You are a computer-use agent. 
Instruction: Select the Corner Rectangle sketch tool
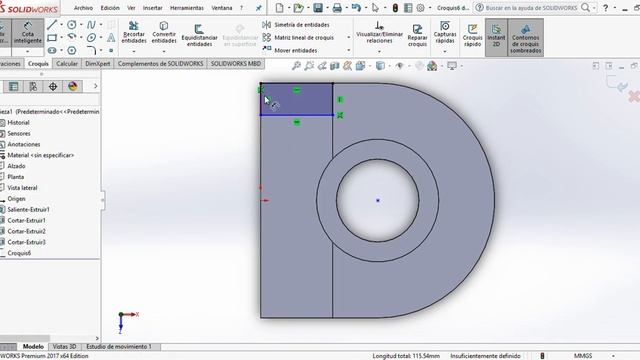(x=52, y=38)
